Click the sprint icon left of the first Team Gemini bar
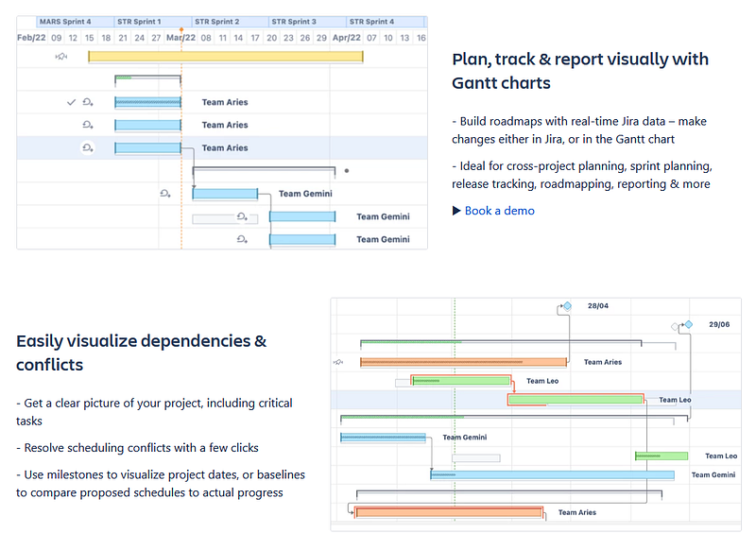 coord(164,194)
